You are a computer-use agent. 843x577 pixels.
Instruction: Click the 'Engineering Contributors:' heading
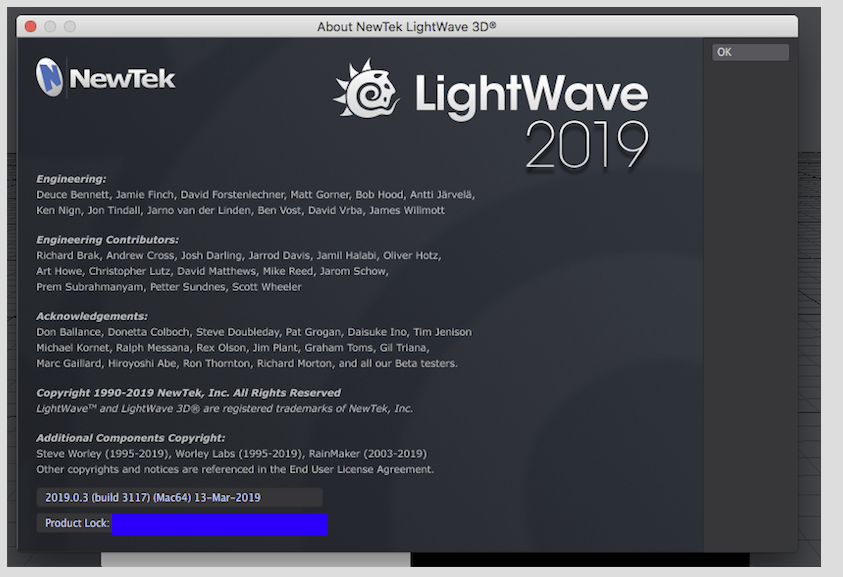108,240
